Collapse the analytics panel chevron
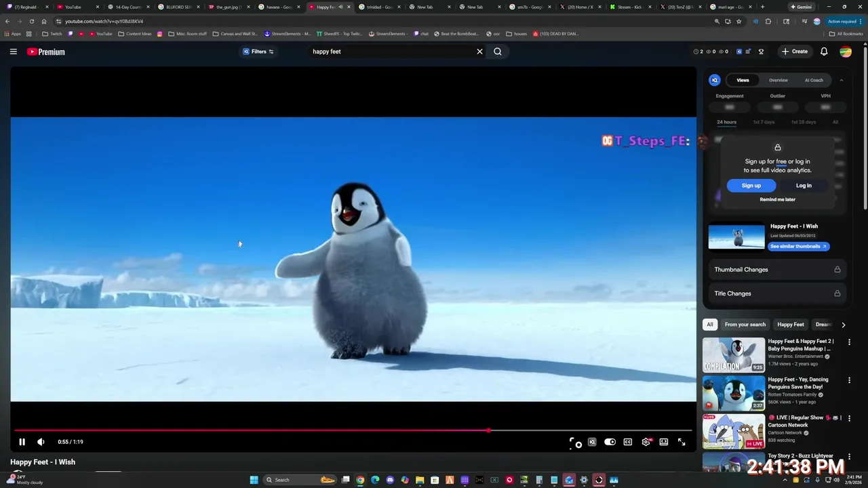 842,80
